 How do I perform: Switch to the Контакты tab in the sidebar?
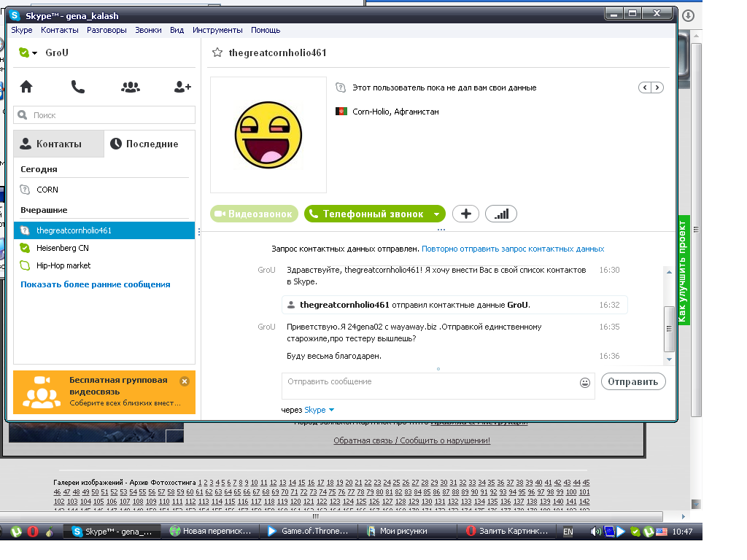58,144
